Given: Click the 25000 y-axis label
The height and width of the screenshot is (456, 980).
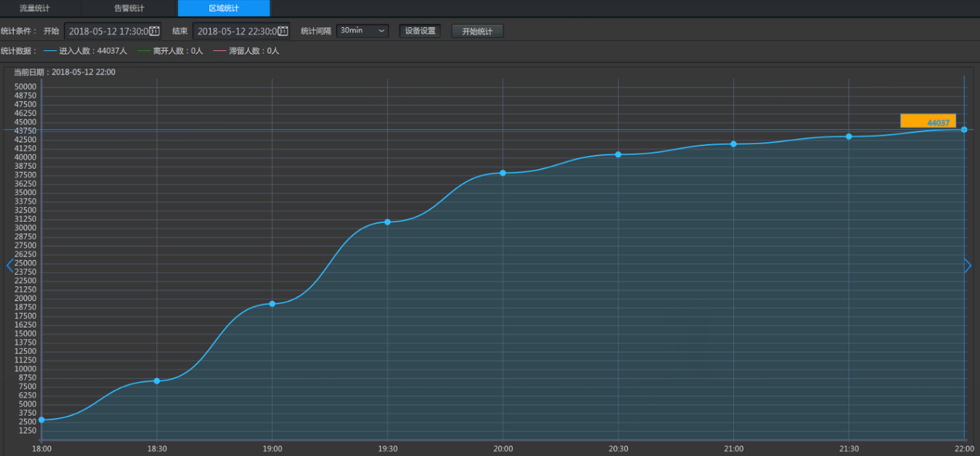Looking at the screenshot, I should tap(25, 263).
